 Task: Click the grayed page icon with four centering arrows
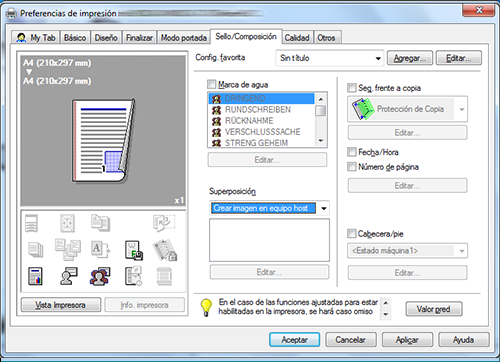pyautogui.click(x=67, y=223)
